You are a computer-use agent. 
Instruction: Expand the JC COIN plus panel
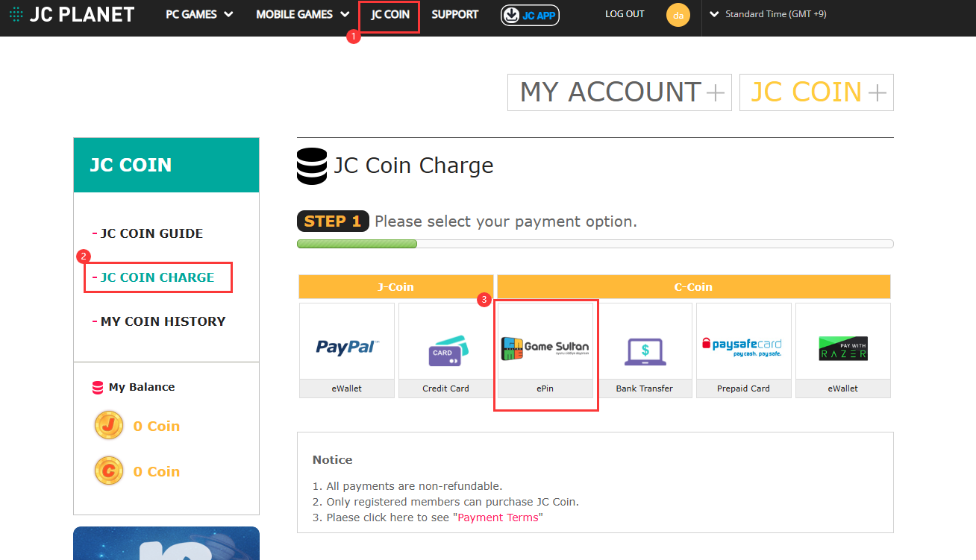click(816, 92)
